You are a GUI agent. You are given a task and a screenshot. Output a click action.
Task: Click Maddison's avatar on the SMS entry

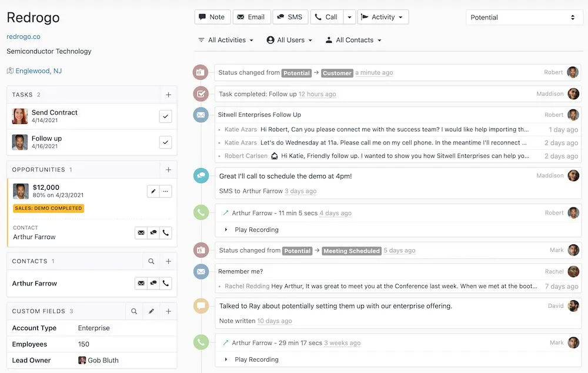point(574,175)
